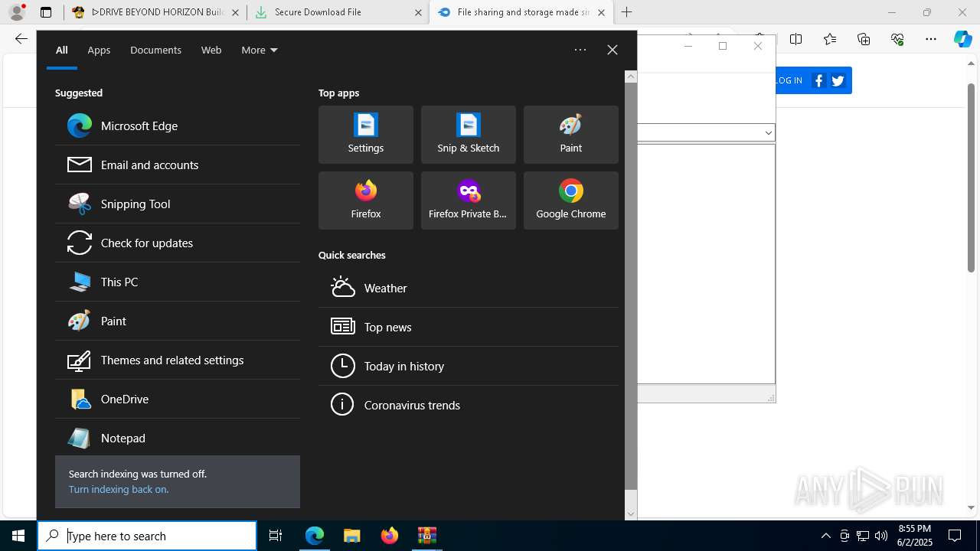The width and height of the screenshot is (980, 551).
Task: Open Windows Start menu
Action: click(x=18, y=536)
